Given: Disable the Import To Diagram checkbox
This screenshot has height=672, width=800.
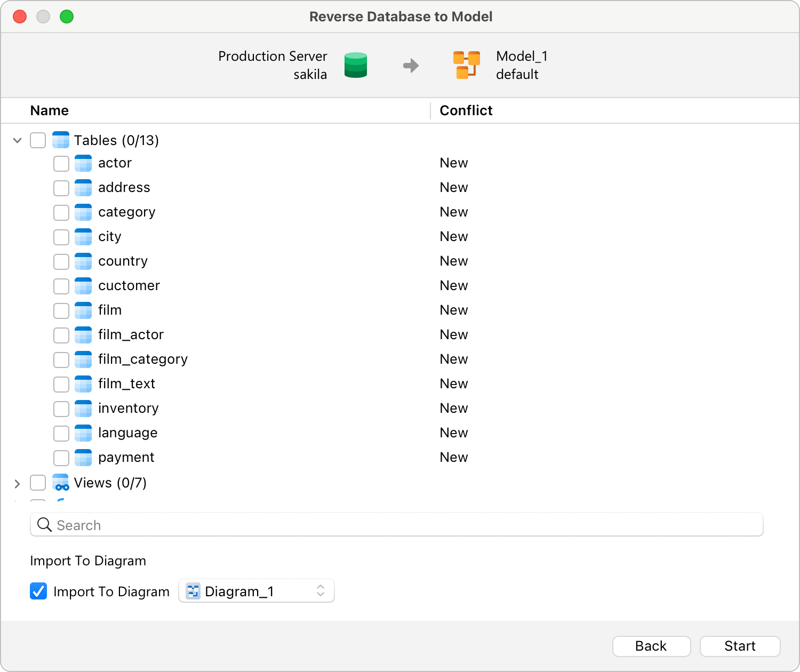Looking at the screenshot, I should (x=38, y=591).
